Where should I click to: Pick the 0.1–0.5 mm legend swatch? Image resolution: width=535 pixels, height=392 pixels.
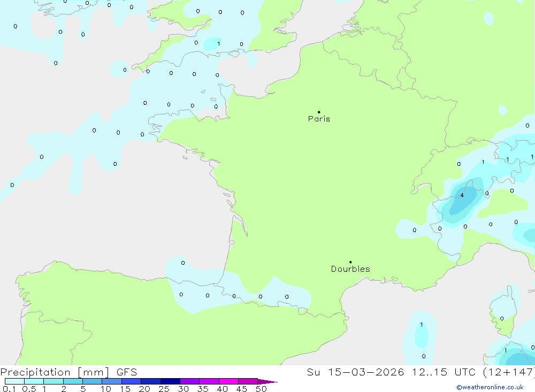(x=14, y=381)
